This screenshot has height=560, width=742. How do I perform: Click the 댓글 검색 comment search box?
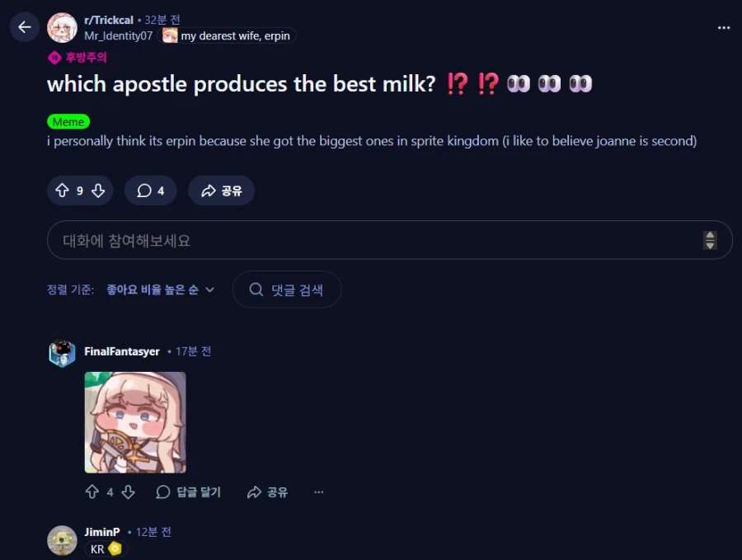tap(287, 289)
